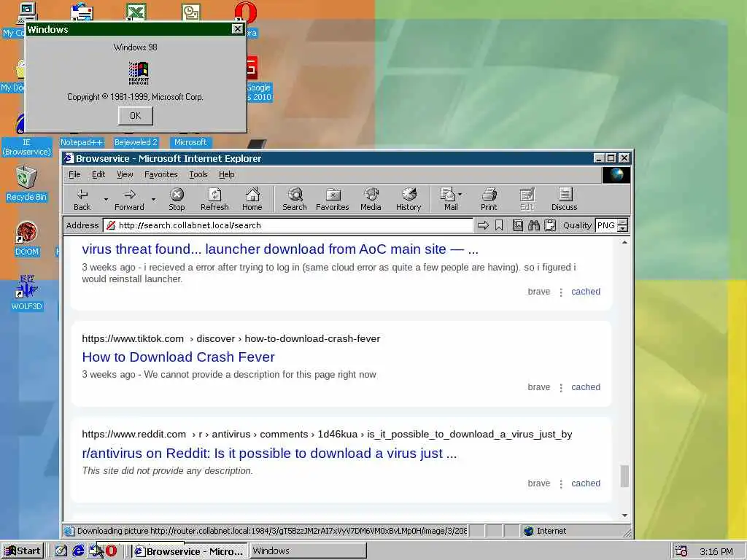This screenshot has height=560, width=747.
Task: Switch to Browservice taskbar button
Action: (x=190, y=551)
